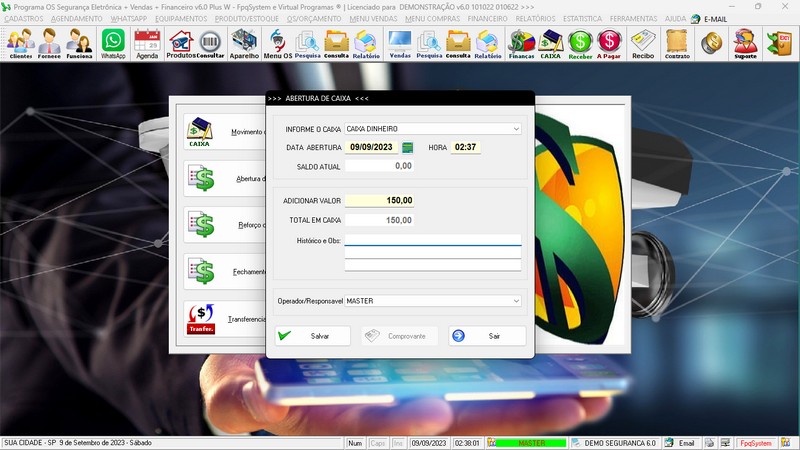Click Relatório printer icon left of Finanças

(488, 44)
